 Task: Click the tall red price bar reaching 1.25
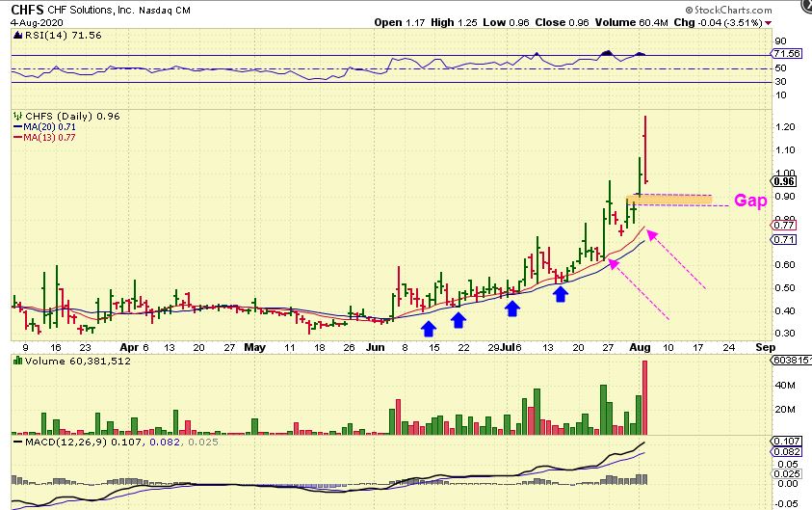tap(645, 149)
